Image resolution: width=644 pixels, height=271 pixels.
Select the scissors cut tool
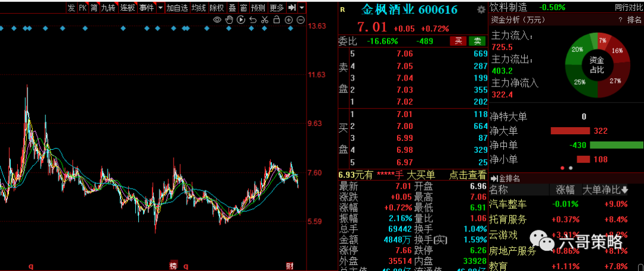265,20
